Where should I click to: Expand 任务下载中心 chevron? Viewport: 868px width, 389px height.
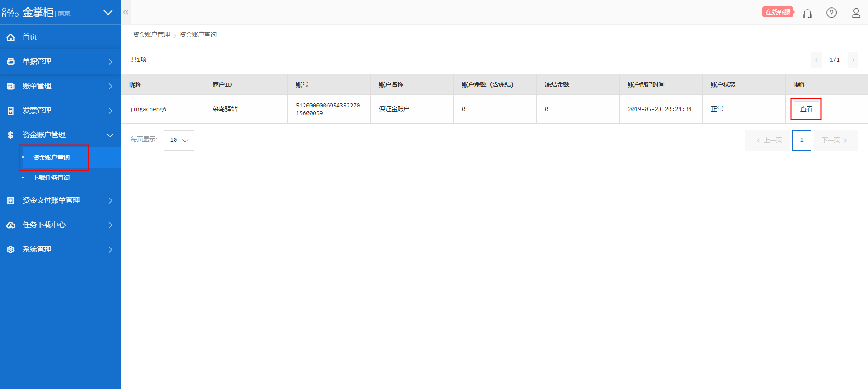(x=110, y=225)
